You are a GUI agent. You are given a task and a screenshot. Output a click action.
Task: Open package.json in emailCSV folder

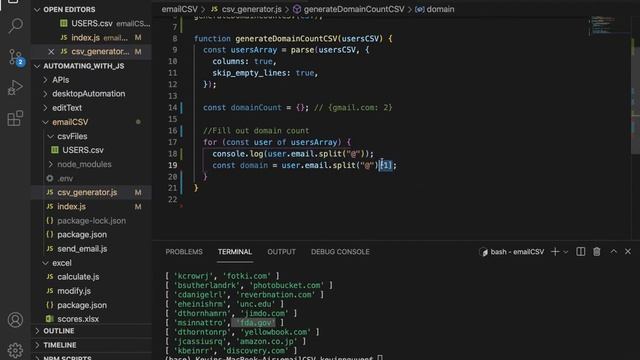[x=91, y=235]
